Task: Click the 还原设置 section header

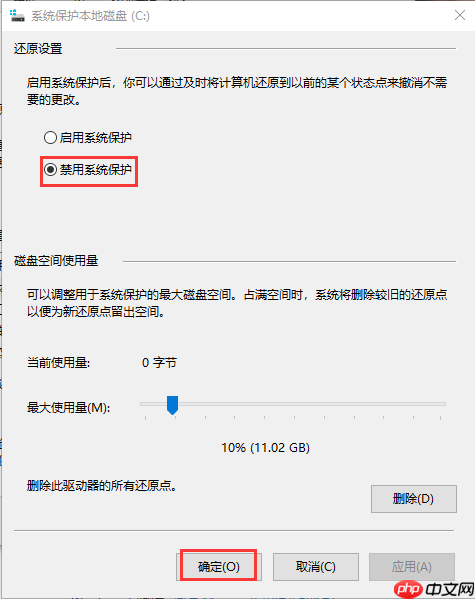Action: pyautogui.click(x=38, y=49)
